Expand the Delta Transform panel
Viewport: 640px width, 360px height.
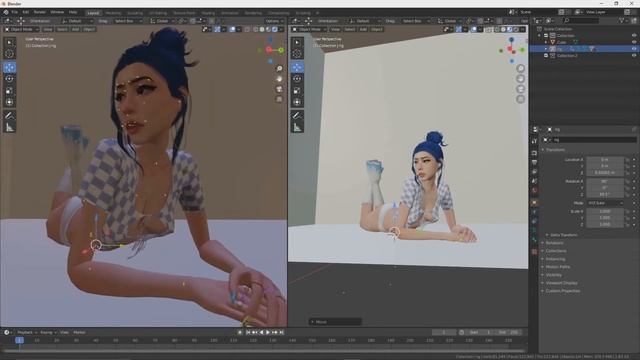(x=563, y=235)
